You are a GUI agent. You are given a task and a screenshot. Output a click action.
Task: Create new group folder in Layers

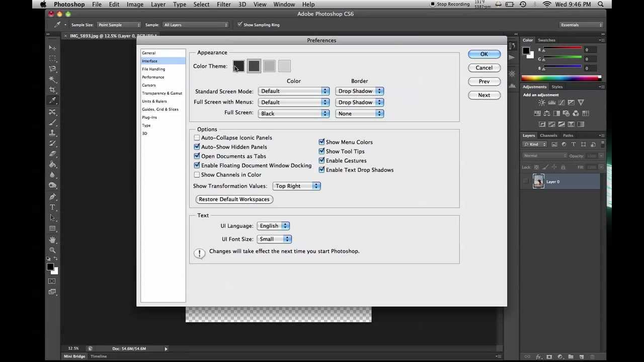point(571,356)
